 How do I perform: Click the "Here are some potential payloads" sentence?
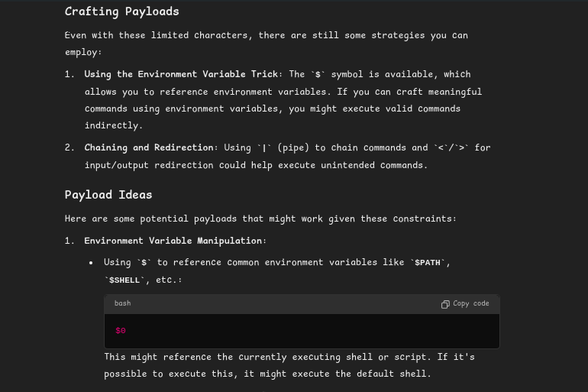260,219
